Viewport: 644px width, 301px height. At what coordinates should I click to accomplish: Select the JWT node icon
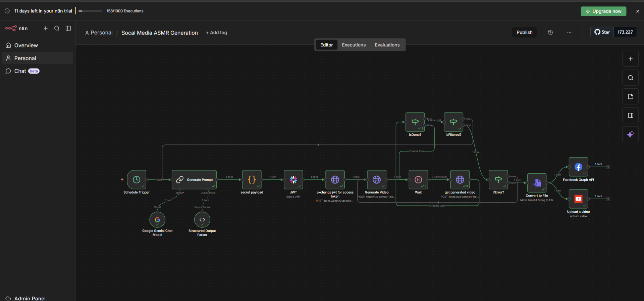293,180
